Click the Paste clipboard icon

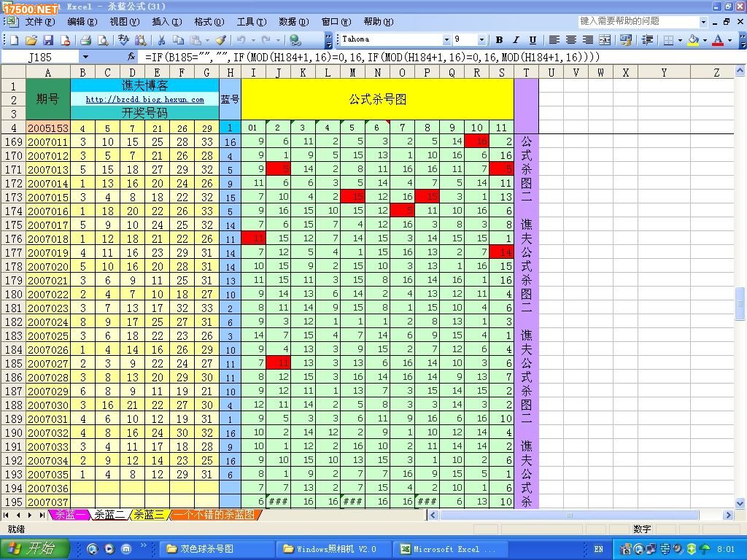196,40
